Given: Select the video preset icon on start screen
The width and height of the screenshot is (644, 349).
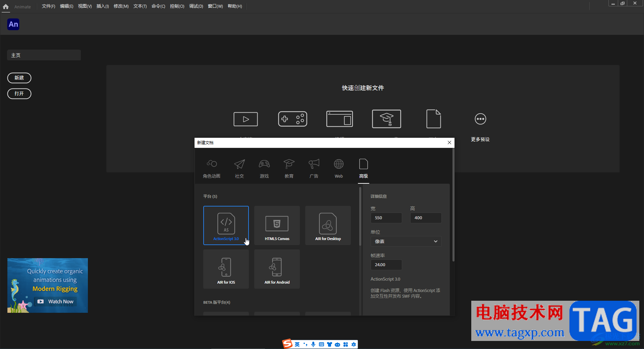Looking at the screenshot, I should click(x=246, y=119).
